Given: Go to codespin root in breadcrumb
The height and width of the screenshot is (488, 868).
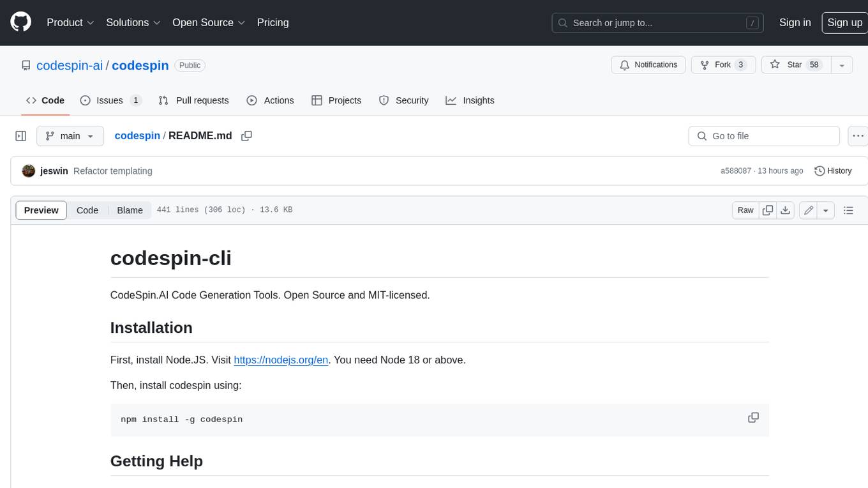Looking at the screenshot, I should [137, 136].
